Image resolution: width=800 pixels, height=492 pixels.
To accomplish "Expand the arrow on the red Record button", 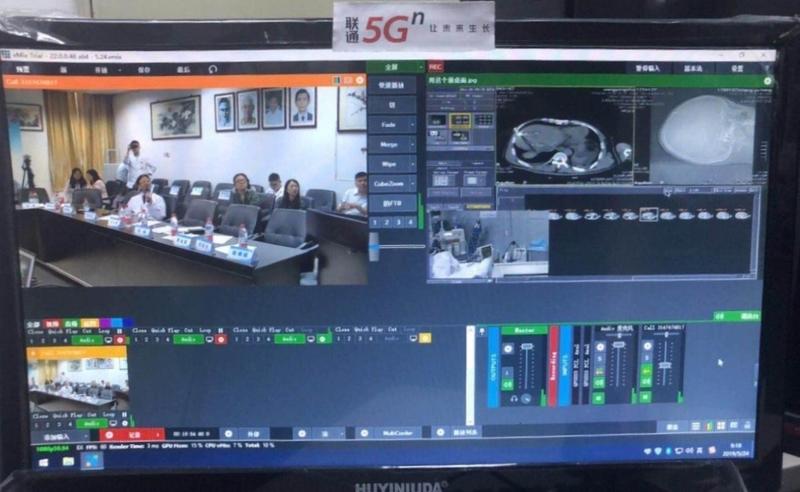I will coord(158,434).
